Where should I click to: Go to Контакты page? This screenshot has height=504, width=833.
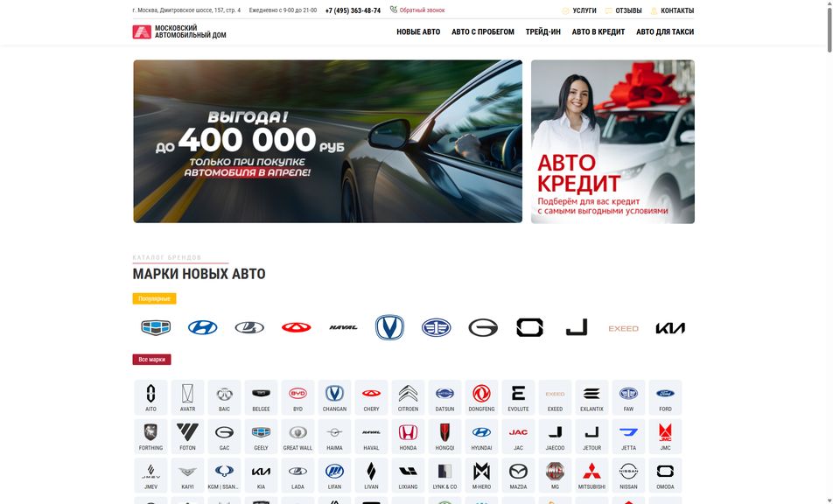coord(672,10)
